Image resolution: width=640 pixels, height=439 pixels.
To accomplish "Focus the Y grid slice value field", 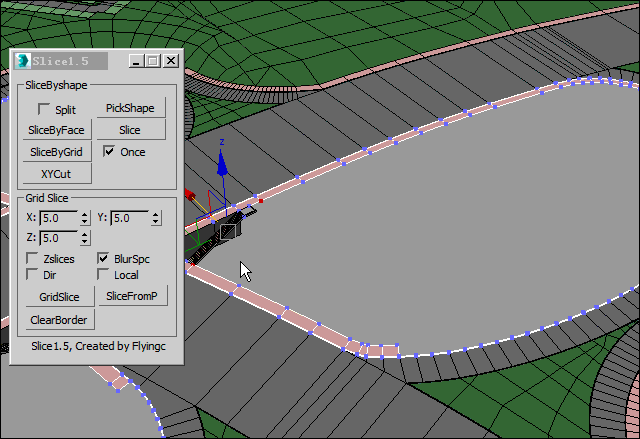I will click(130, 218).
